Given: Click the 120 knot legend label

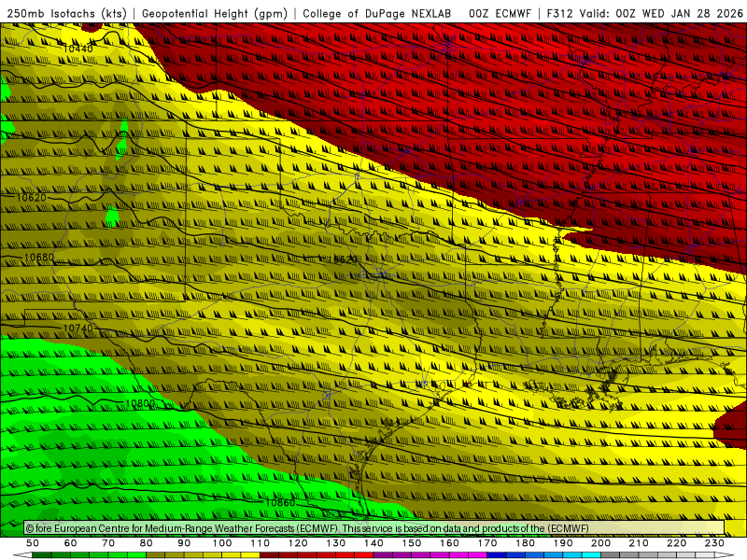Looking at the screenshot, I should tap(298, 543).
